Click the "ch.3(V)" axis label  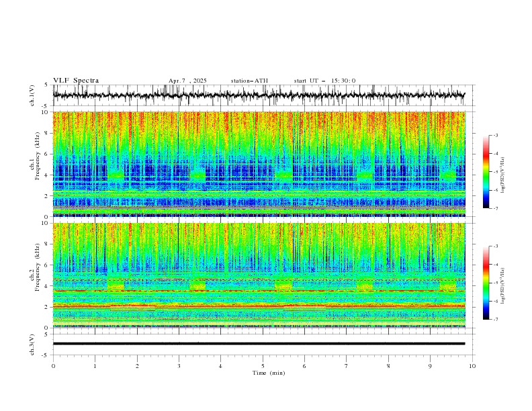click(32, 345)
